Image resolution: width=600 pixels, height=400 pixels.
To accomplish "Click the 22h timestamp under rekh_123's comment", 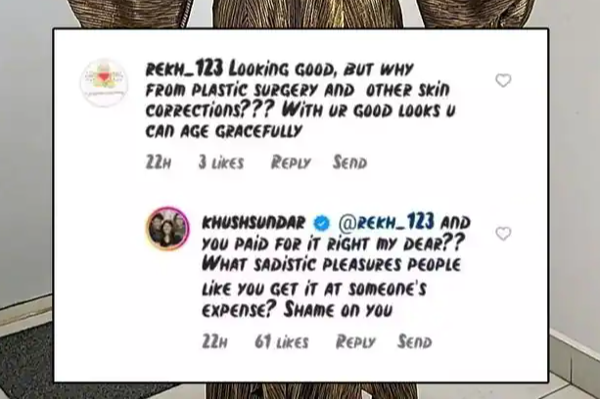I will [158, 162].
